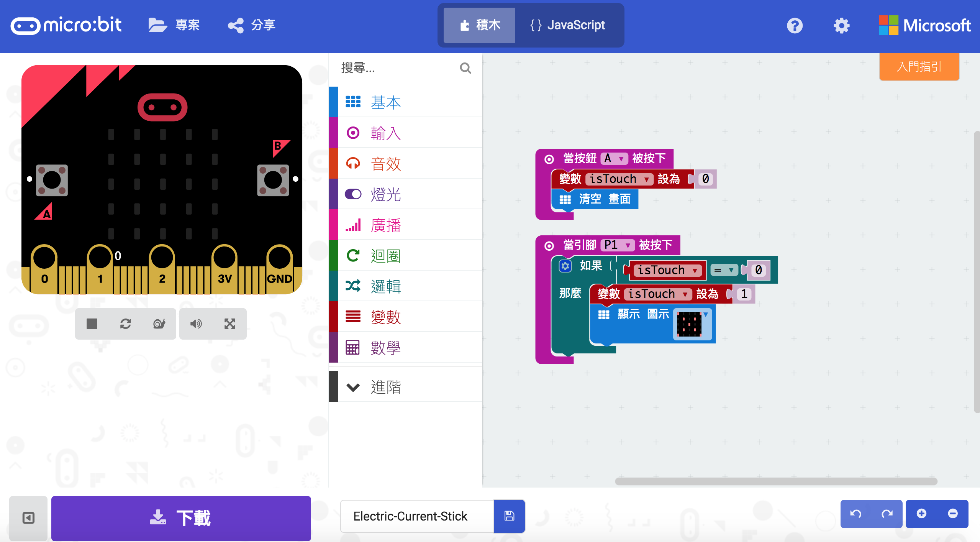
Task: Select the 清空 畫面 clear screen block
Action: tap(595, 199)
